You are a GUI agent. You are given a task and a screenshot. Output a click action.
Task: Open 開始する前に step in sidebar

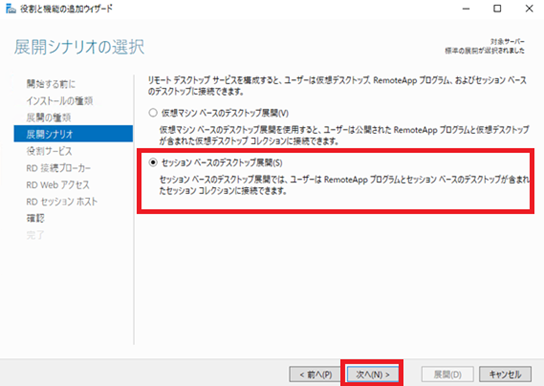tap(51, 84)
